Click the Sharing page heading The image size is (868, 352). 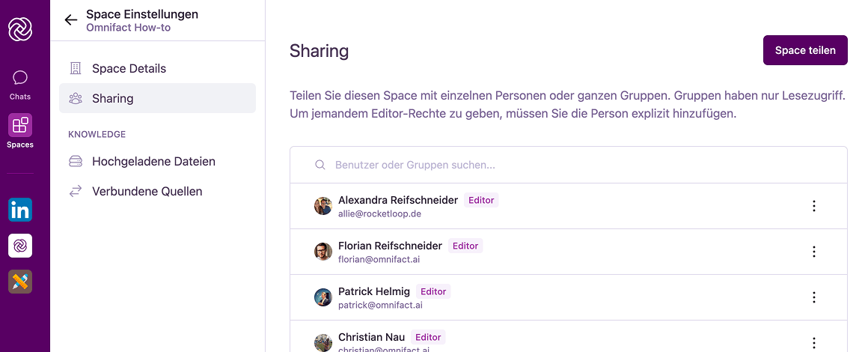320,51
